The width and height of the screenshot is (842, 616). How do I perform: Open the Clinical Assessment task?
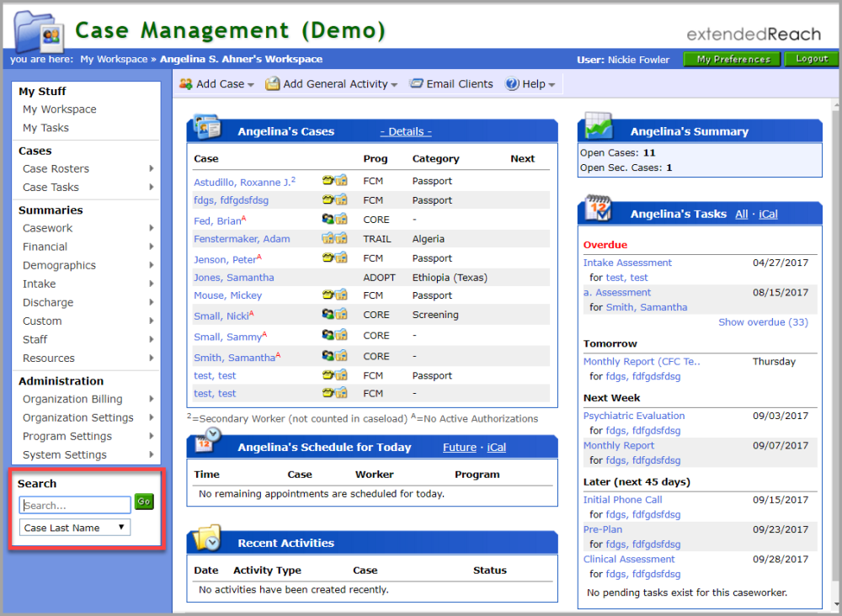[x=629, y=559]
